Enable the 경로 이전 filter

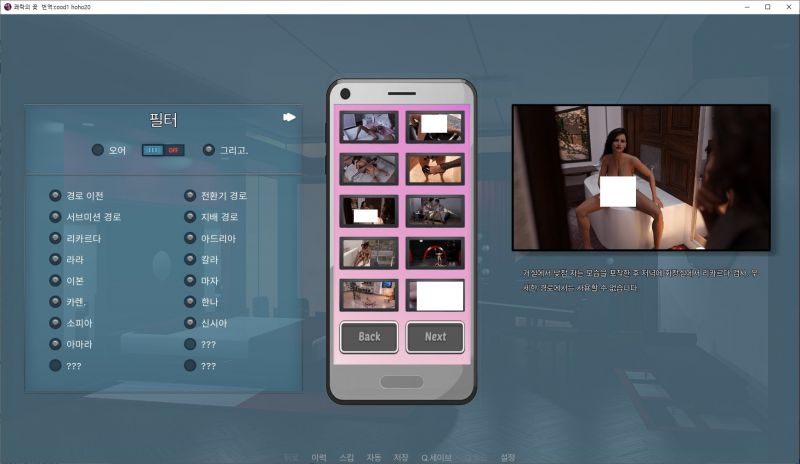tap(56, 195)
